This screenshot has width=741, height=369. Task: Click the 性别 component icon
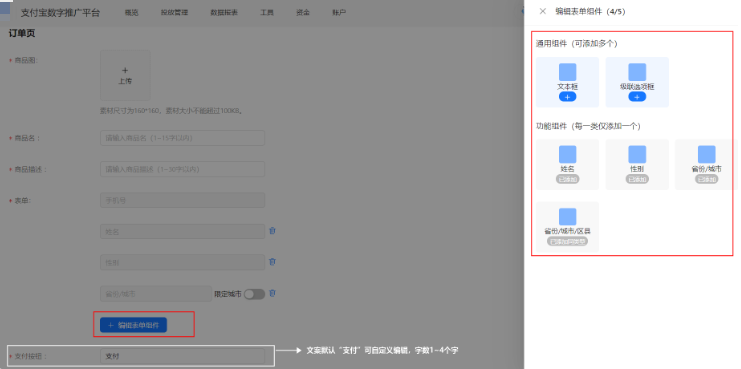637,154
